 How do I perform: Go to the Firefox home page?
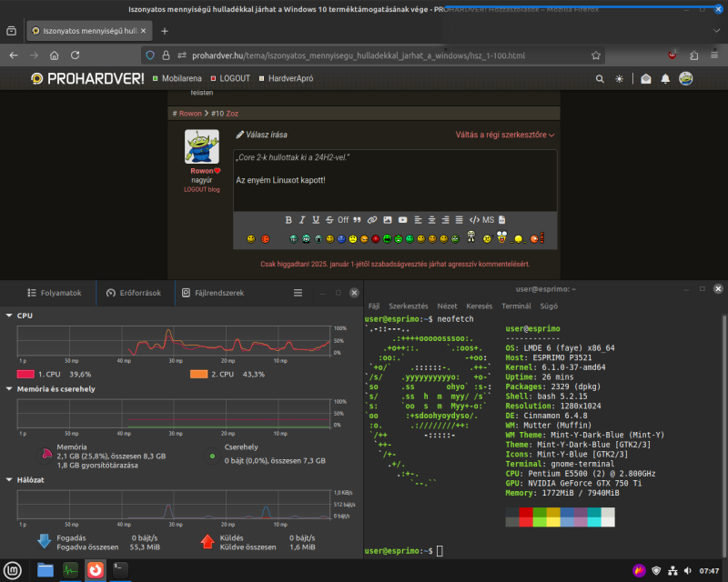tap(55, 55)
